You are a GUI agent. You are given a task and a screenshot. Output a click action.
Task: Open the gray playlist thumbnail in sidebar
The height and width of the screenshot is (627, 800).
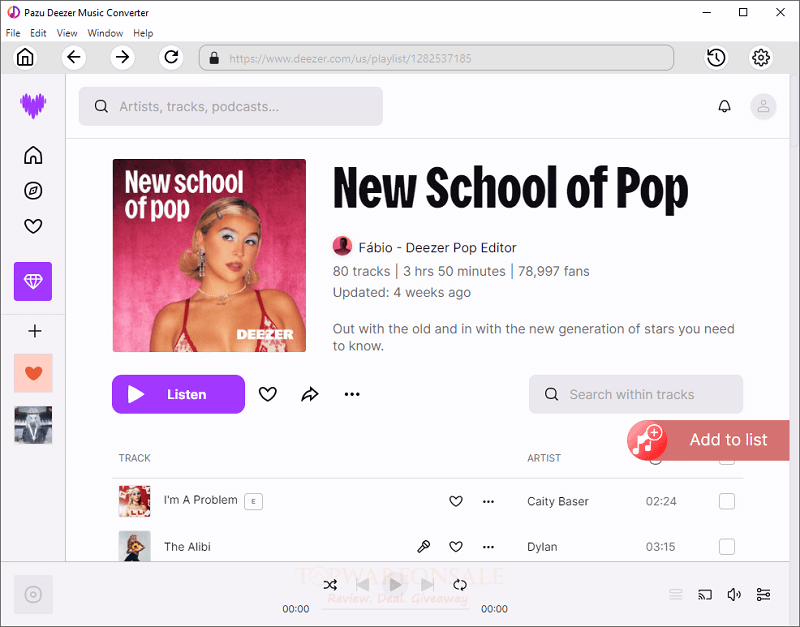[33, 425]
